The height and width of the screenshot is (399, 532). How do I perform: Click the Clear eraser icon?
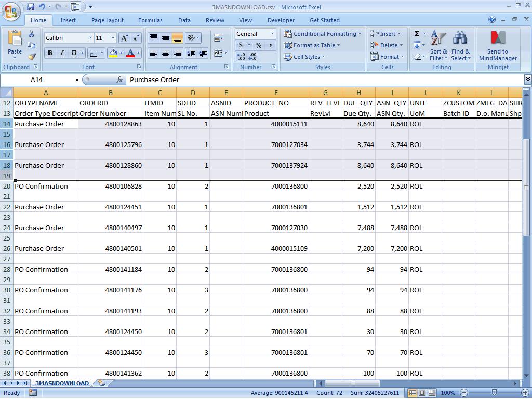tap(417, 57)
